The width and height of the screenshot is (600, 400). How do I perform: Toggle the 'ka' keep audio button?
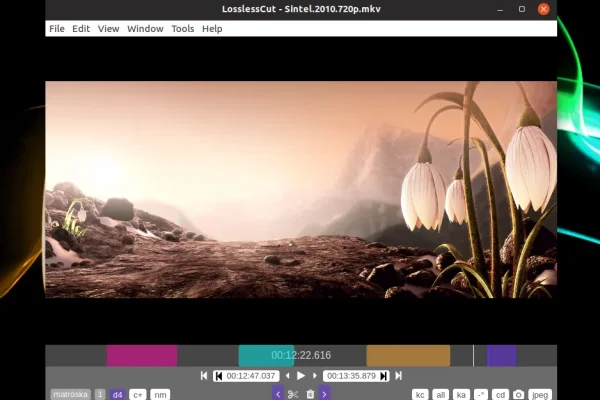[x=461, y=394]
